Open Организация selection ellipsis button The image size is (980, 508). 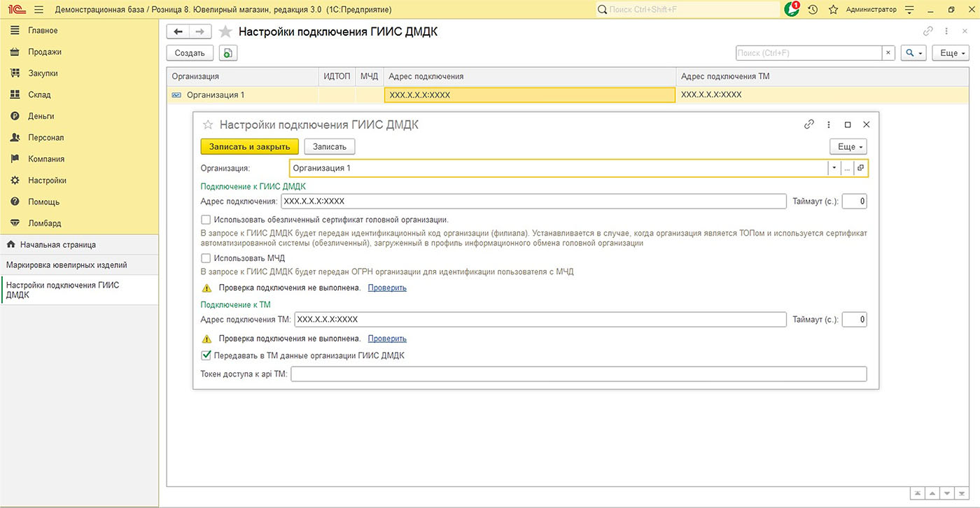point(847,168)
